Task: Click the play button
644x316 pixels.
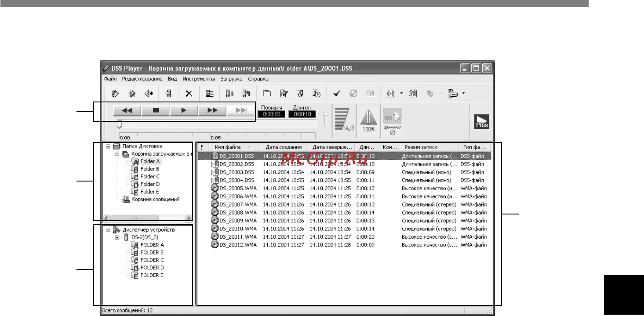Action: (183, 111)
